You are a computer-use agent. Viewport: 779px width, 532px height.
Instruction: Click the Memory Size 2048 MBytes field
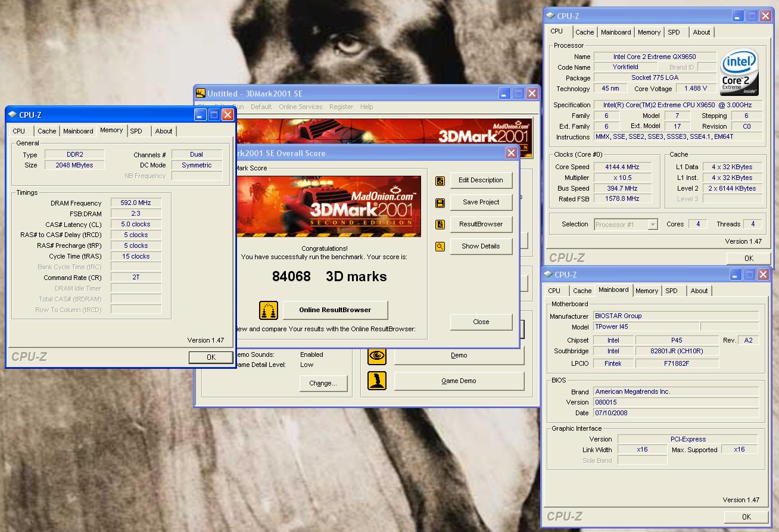74,166
